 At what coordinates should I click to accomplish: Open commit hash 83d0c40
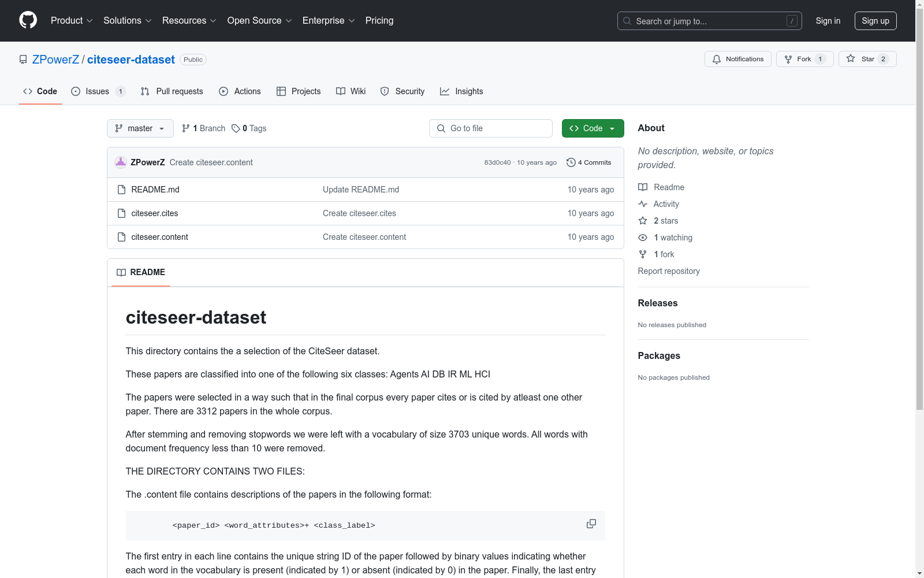[x=497, y=162]
